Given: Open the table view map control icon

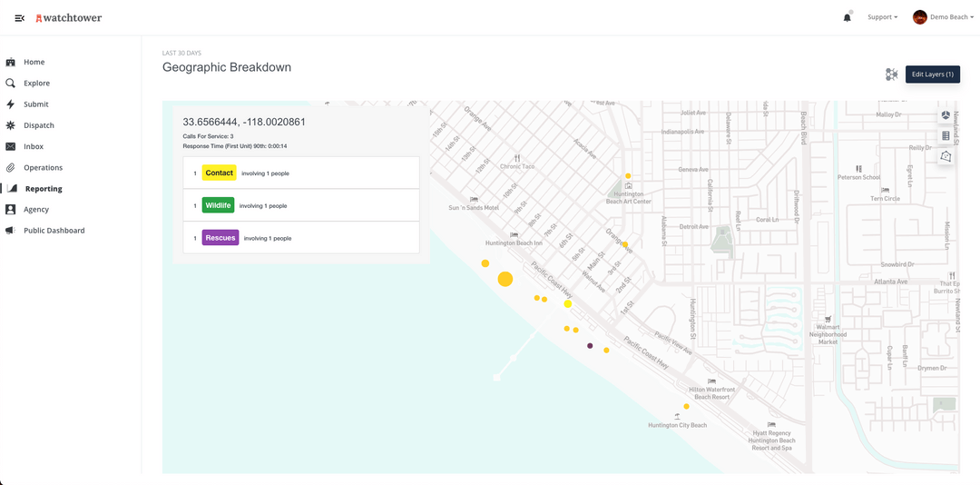Looking at the screenshot, I should 946,135.
